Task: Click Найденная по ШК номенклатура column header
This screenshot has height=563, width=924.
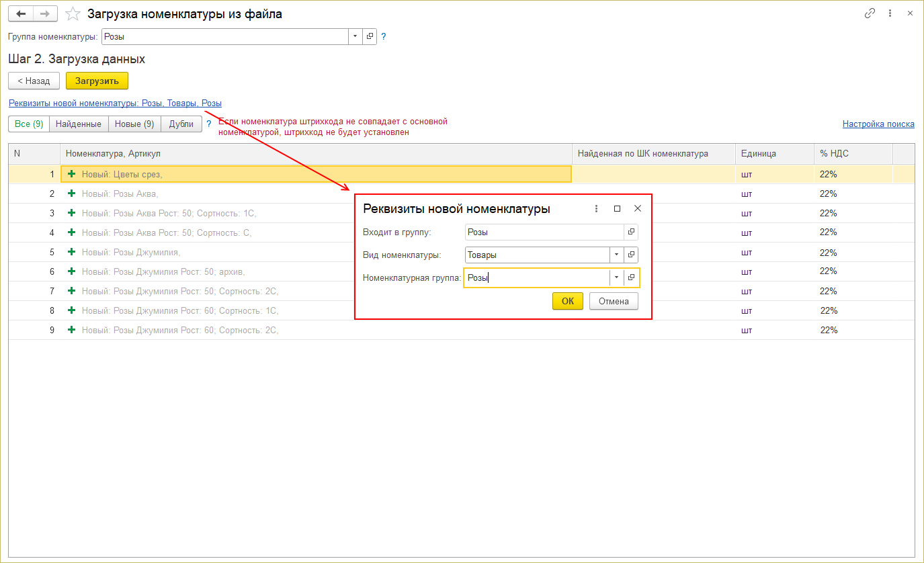Action: pos(654,153)
